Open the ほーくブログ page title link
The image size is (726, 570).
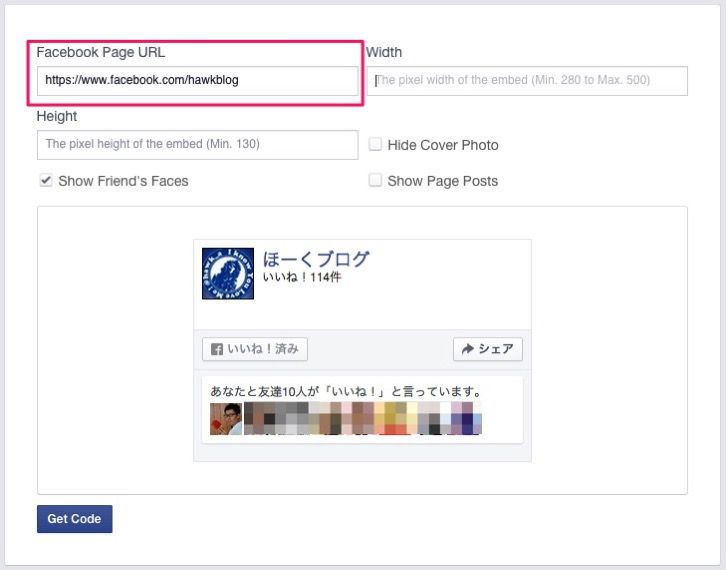pos(316,259)
